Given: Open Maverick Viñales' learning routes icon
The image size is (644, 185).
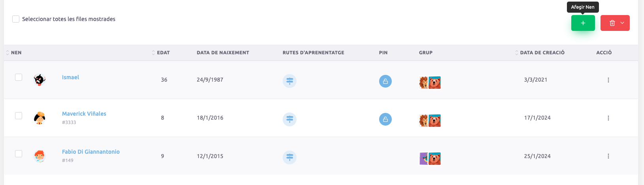Looking at the screenshot, I should 289,119.
